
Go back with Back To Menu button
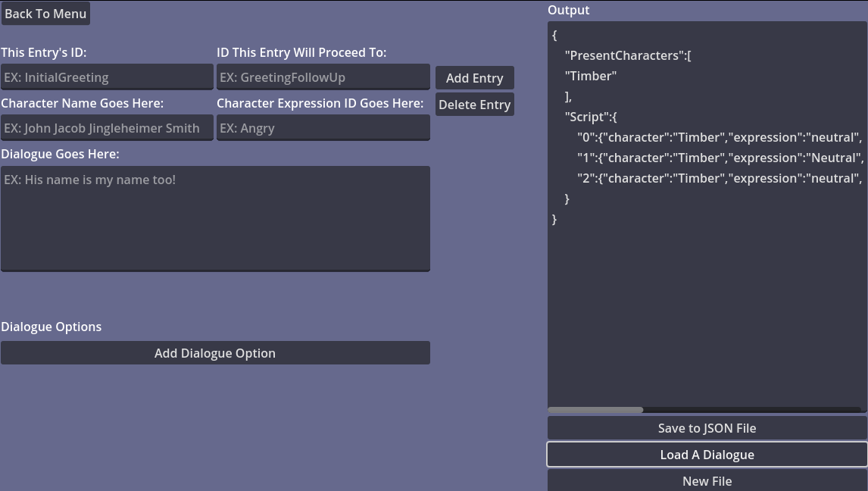pos(45,14)
